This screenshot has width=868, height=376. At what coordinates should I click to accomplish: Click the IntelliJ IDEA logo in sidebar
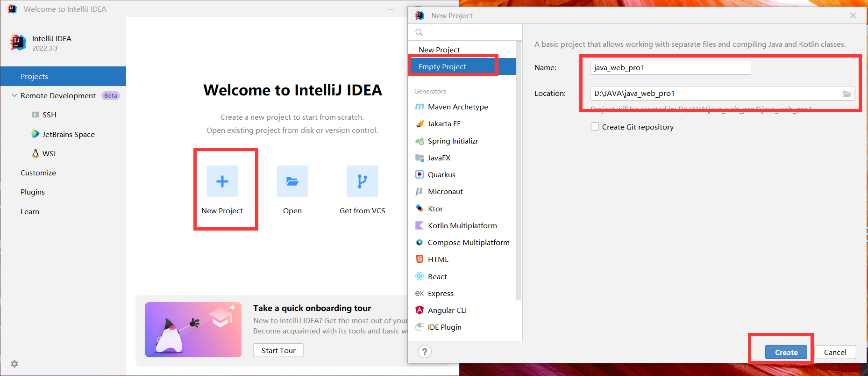point(18,43)
